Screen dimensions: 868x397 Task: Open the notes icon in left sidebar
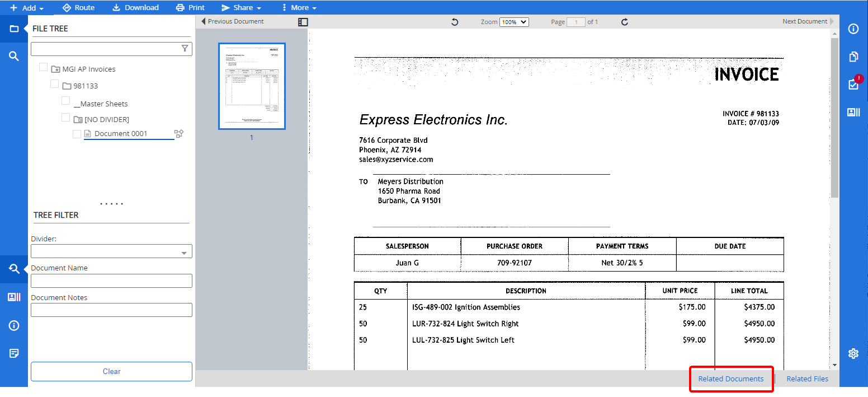[x=14, y=353]
